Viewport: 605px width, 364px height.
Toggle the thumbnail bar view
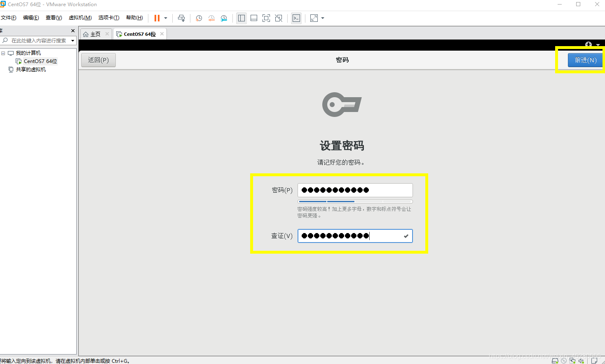click(x=254, y=18)
